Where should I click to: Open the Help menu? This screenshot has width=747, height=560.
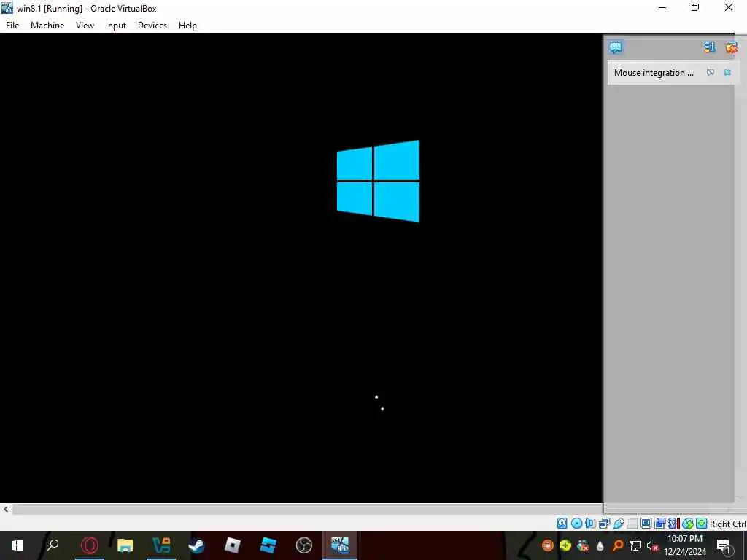coord(187,26)
